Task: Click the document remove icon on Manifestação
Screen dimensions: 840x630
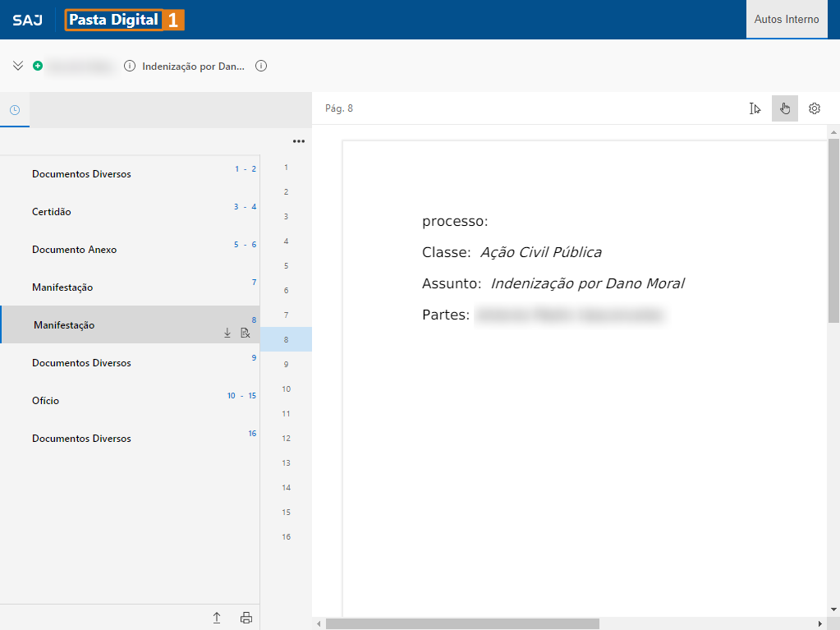Action: coord(246,333)
